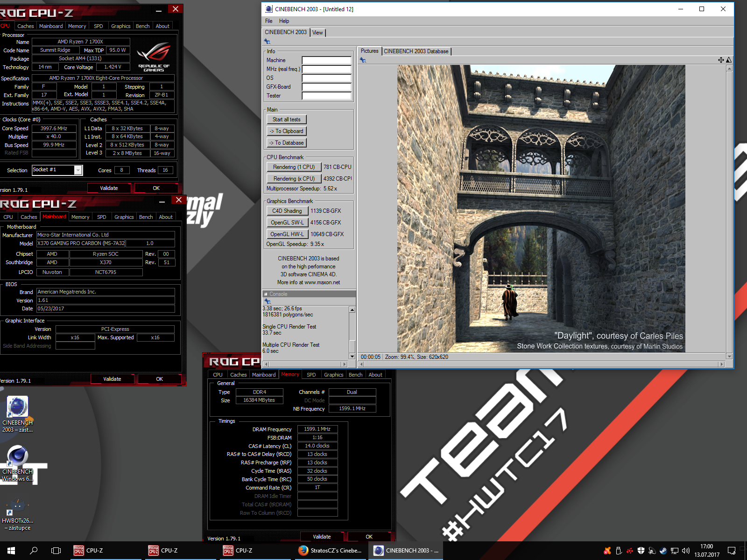Run Rendering (1 CPU) benchmark

coord(294,167)
